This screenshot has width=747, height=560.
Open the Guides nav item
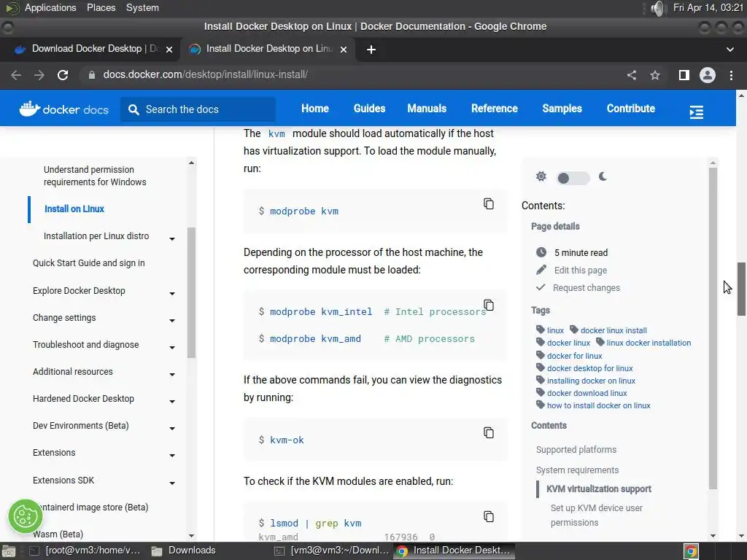click(369, 109)
